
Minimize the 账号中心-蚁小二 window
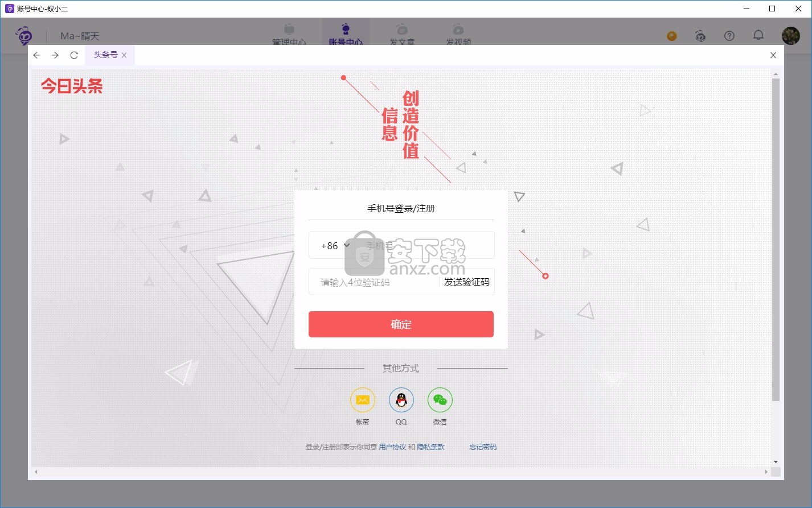coord(746,9)
